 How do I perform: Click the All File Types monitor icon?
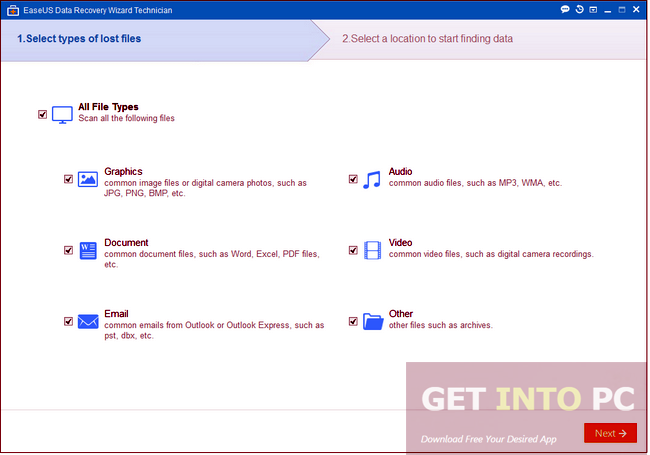point(62,115)
